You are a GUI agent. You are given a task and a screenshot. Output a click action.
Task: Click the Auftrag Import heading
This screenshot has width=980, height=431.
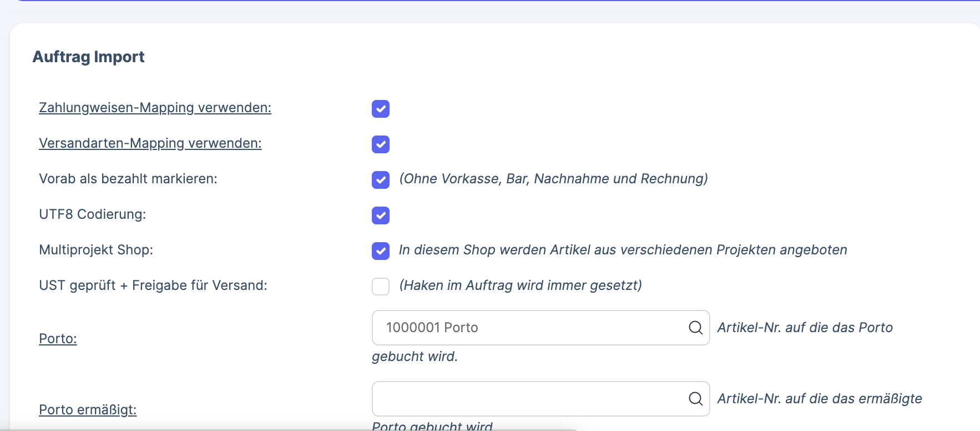[89, 57]
